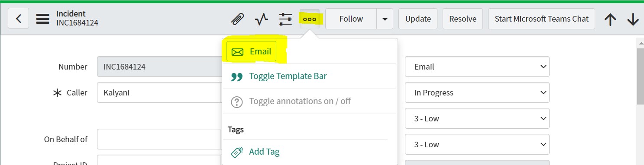
Task: Open the hamburger context menu icon
Action: tap(42, 19)
